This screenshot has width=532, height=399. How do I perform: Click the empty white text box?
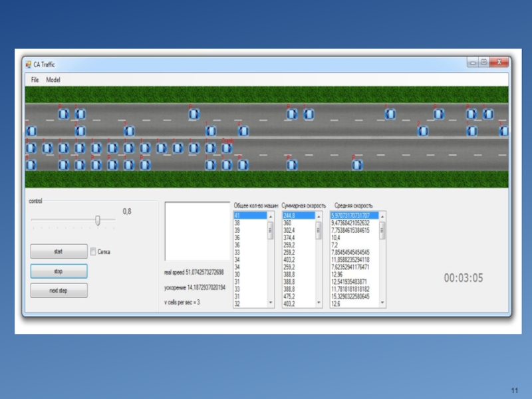tap(197, 231)
